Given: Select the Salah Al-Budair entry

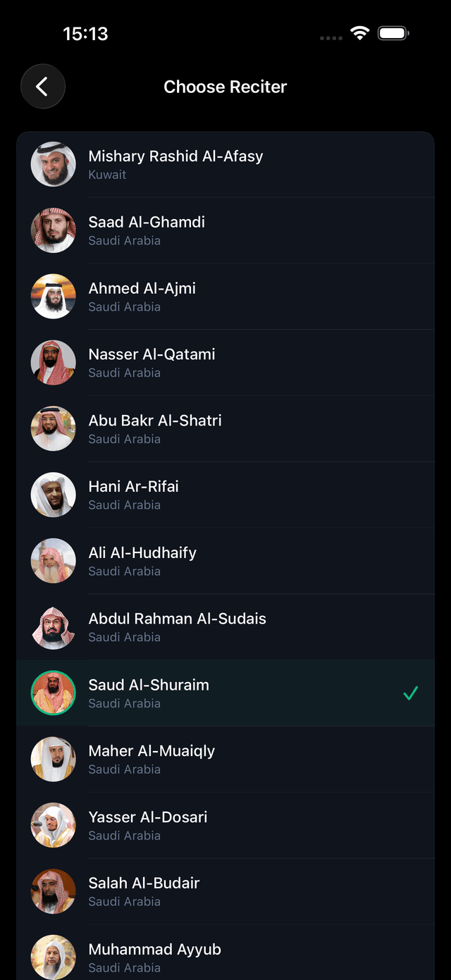Looking at the screenshot, I should coord(225,891).
